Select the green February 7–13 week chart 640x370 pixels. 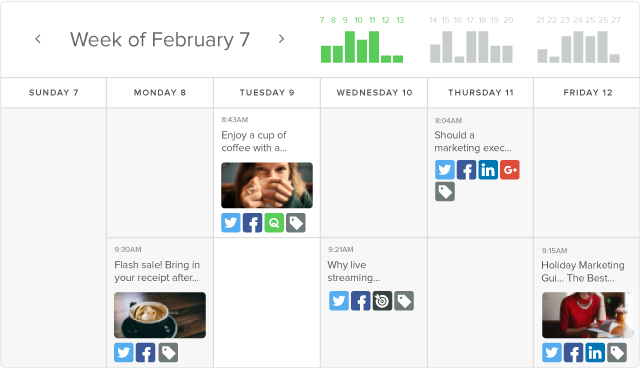pyautogui.click(x=362, y=40)
